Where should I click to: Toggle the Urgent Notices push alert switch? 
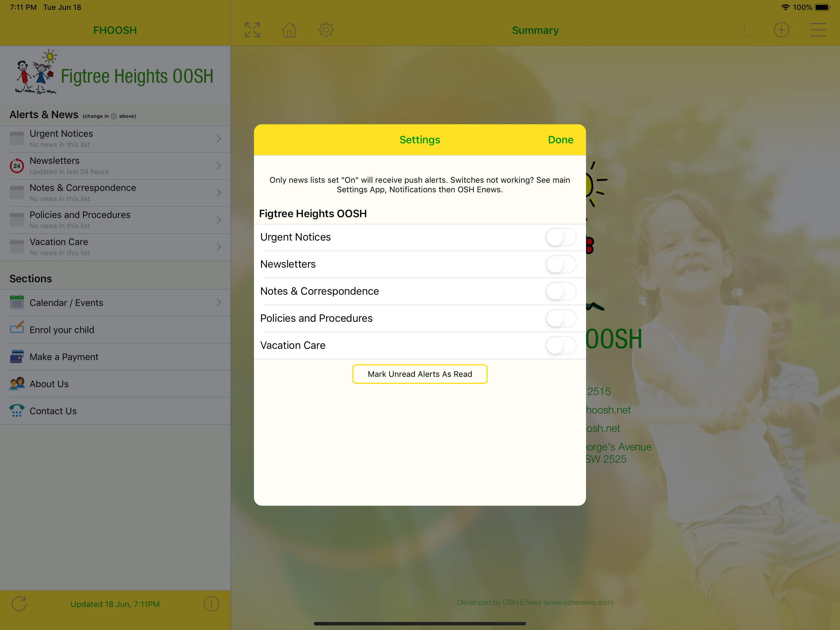(561, 237)
